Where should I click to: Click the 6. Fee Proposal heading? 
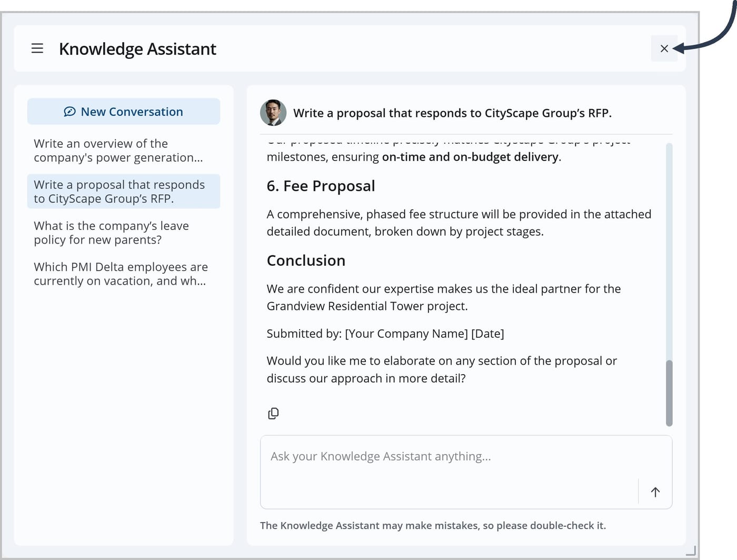pos(321,186)
